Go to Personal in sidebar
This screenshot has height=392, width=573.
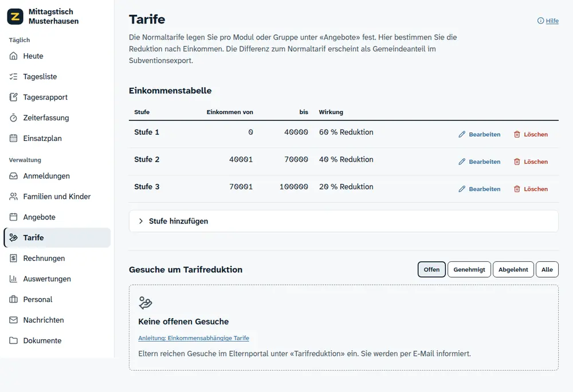click(x=57, y=299)
